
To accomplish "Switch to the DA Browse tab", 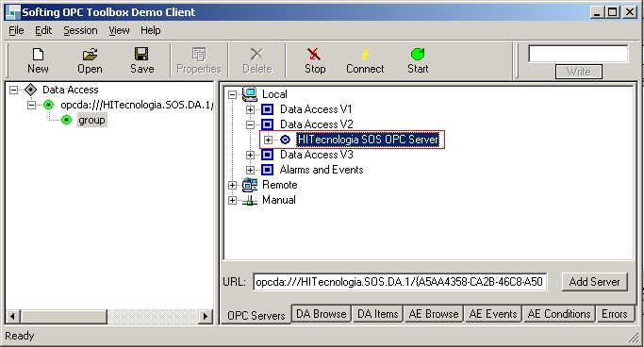I will tap(322, 314).
